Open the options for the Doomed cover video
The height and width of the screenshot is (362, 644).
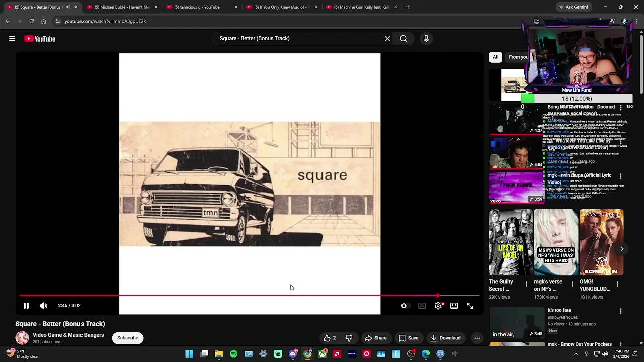click(x=620, y=108)
